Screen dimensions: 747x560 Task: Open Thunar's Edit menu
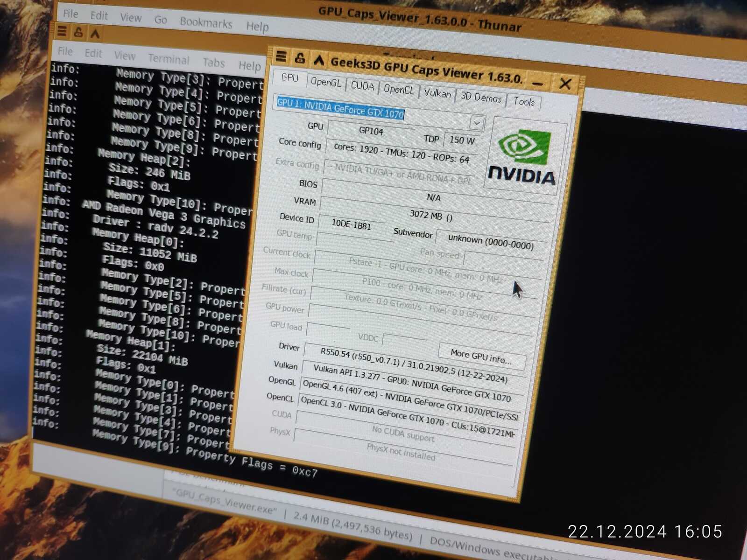(x=99, y=15)
